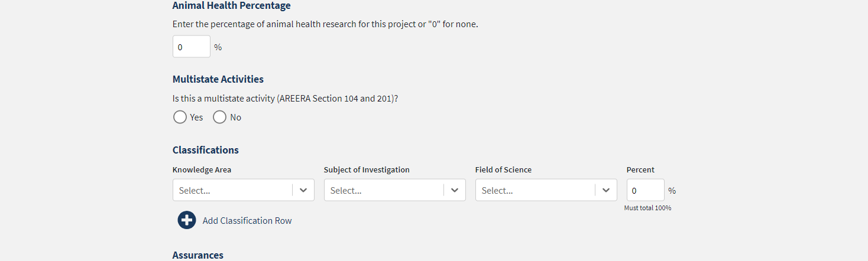Click the Animal Health Percentage heading
868x261 pixels.
coord(231,6)
